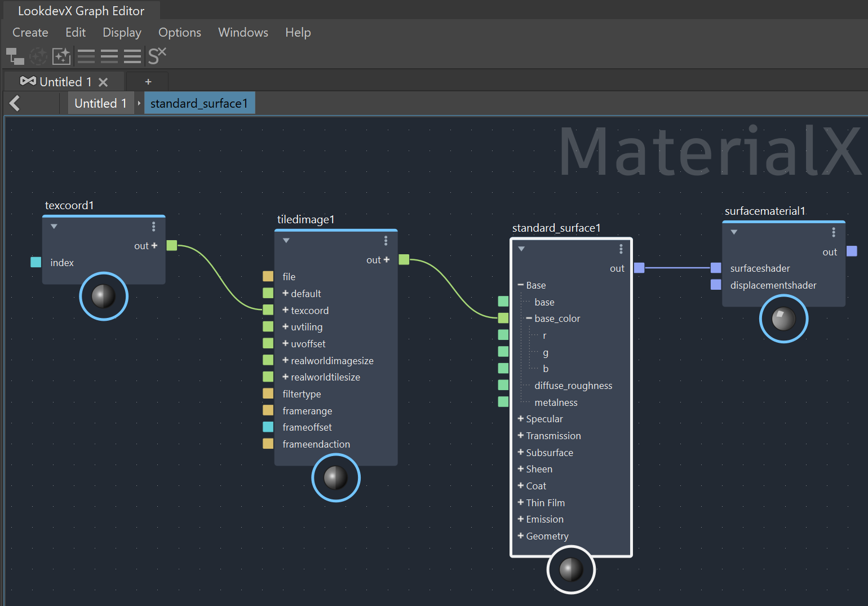Screen dimensions: 868x606
Task: Click the surfaceshader input port
Action: point(716,268)
